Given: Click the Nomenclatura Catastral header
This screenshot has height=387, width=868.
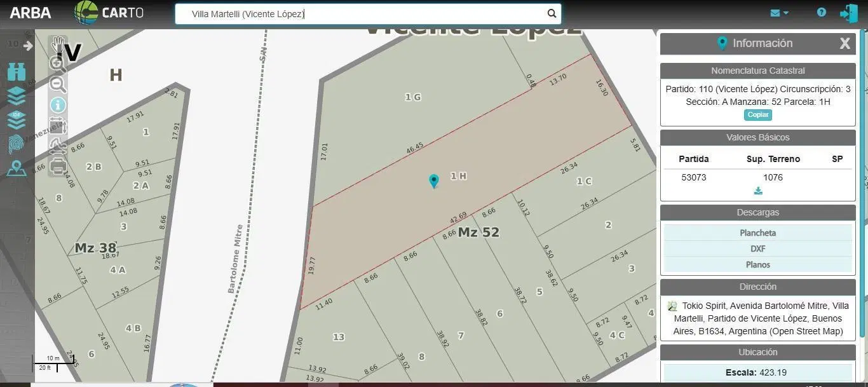Looking at the screenshot, I should tap(757, 71).
